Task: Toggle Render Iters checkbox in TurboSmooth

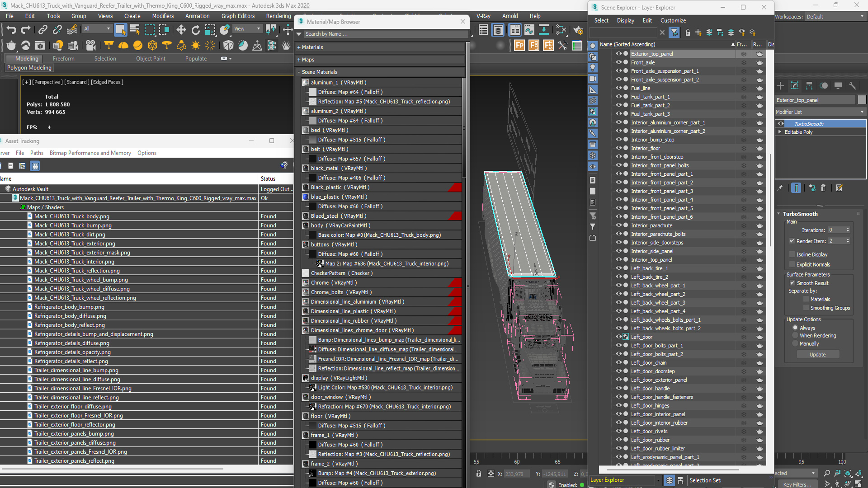Action: pos(792,241)
